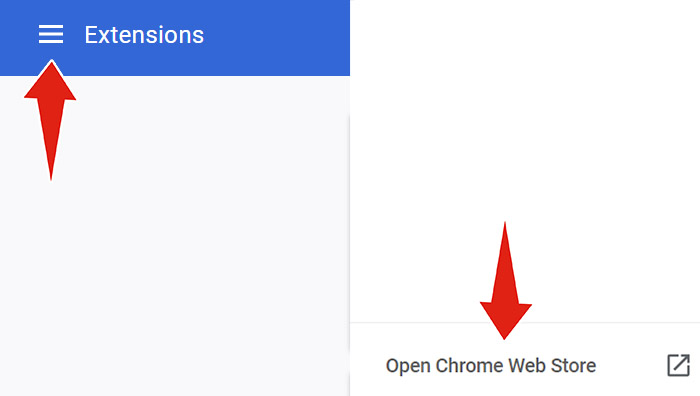Open the new-tab square icon at the bottom right
Screen dimensions: 700x396
click(678, 365)
